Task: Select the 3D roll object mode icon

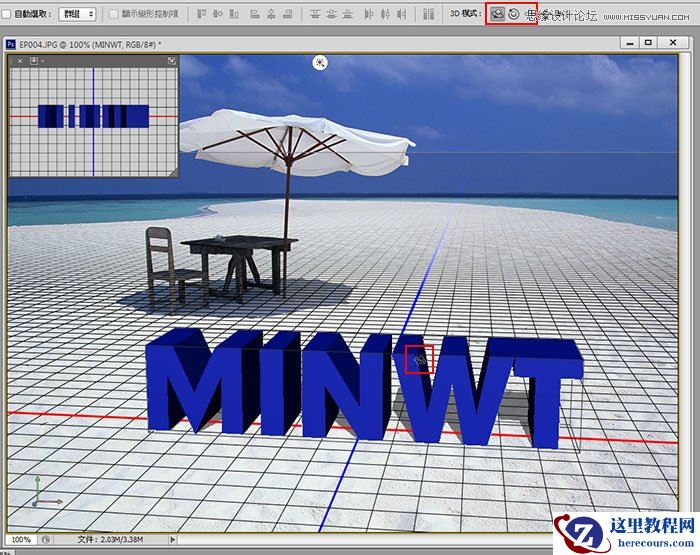Action: tap(514, 14)
